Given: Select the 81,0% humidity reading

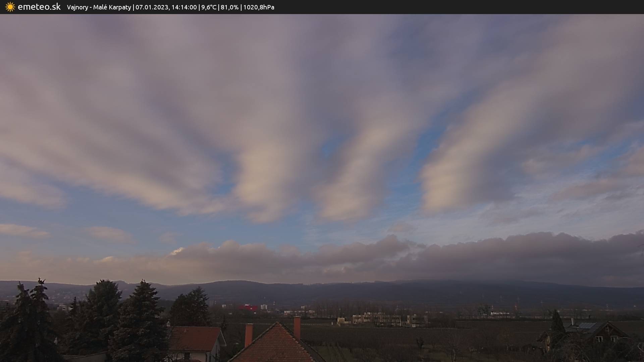Looking at the screenshot, I should [x=229, y=7].
